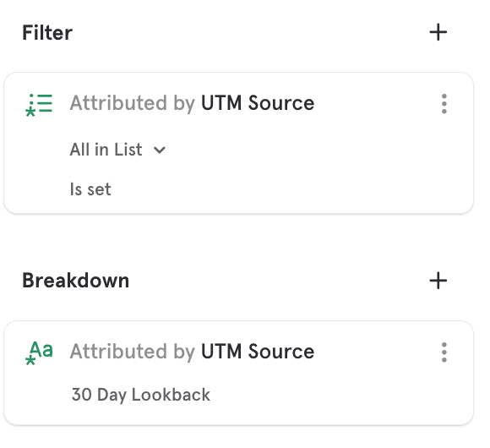Screen dimensions: 490x448
Task: Click the Filter section heading
Action: tap(47, 32)
